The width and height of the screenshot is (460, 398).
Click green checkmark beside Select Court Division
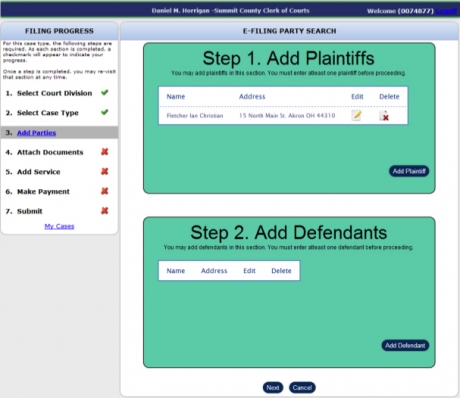tap(105, 93)
